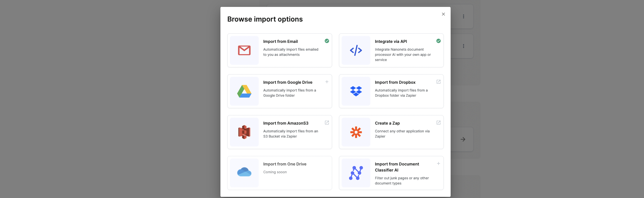The width and height of the screenshot is (644, 198).
Task: Click the orange Zapier asterisk icon
Action: point(356,132)
